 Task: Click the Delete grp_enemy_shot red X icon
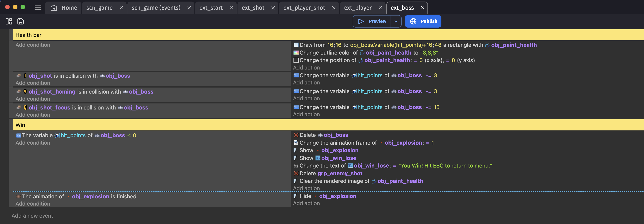[296, 174]
